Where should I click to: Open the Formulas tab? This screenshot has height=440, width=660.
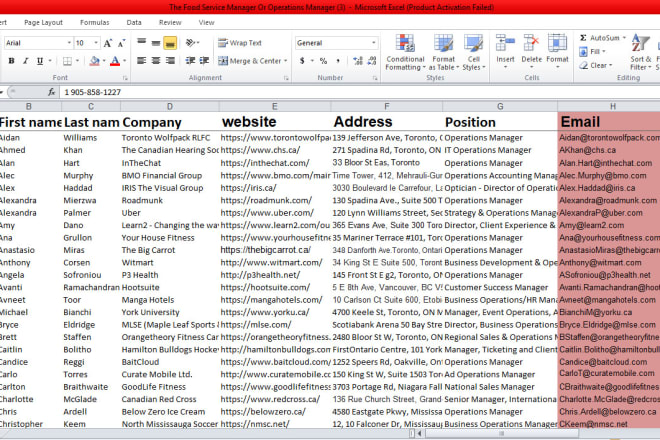point(95,23)
